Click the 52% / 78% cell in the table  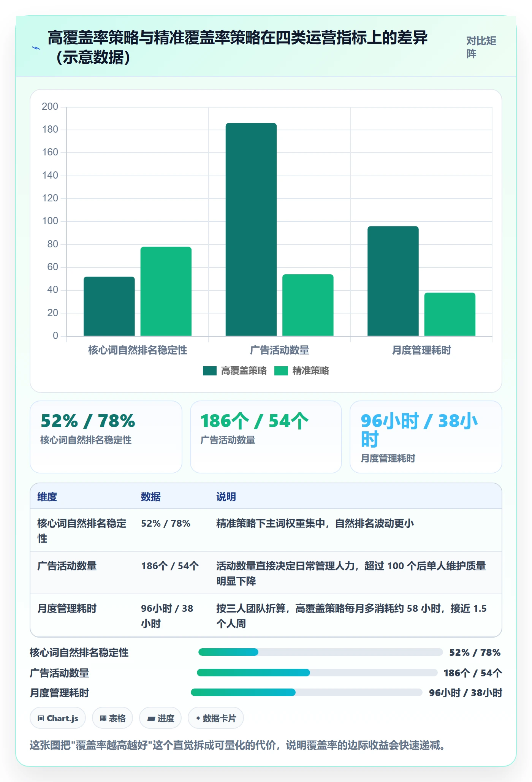166,524
